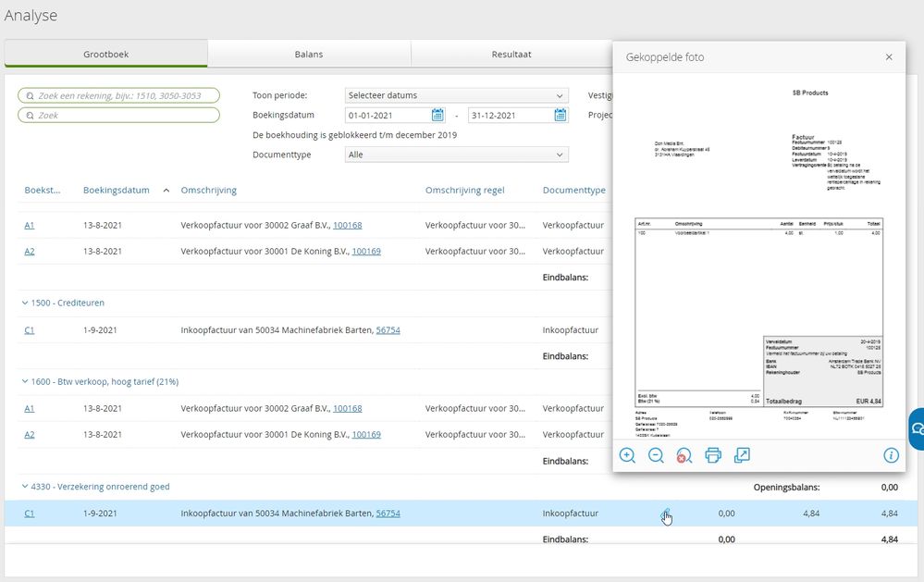Open the Toon periode dropdown
Viewport: 924px width, 582px height.
pyautogui.click(x=457, y=95)
